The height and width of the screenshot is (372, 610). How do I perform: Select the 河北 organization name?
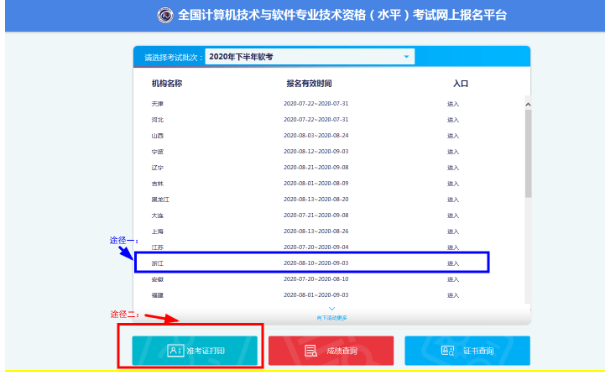[x=158, y=120]
